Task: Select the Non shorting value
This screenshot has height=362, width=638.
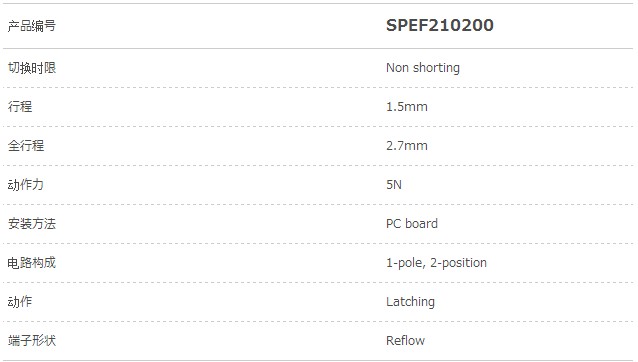Action: coord(423,68)
